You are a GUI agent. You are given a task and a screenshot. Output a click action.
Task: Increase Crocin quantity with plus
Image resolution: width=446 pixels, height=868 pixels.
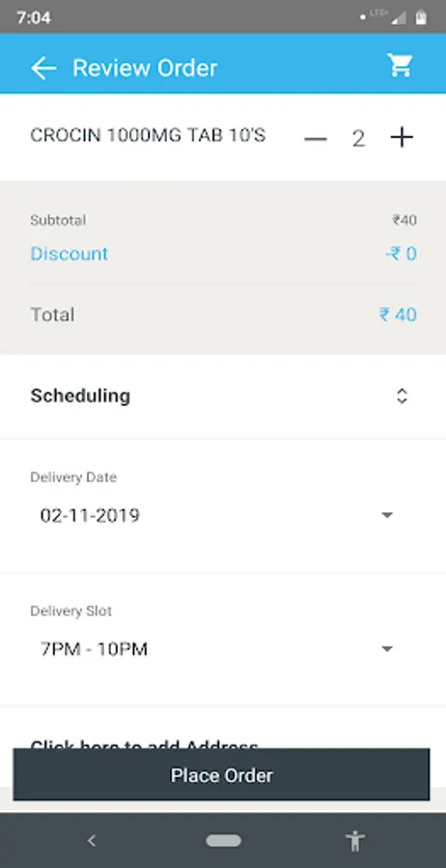point(402,137)
